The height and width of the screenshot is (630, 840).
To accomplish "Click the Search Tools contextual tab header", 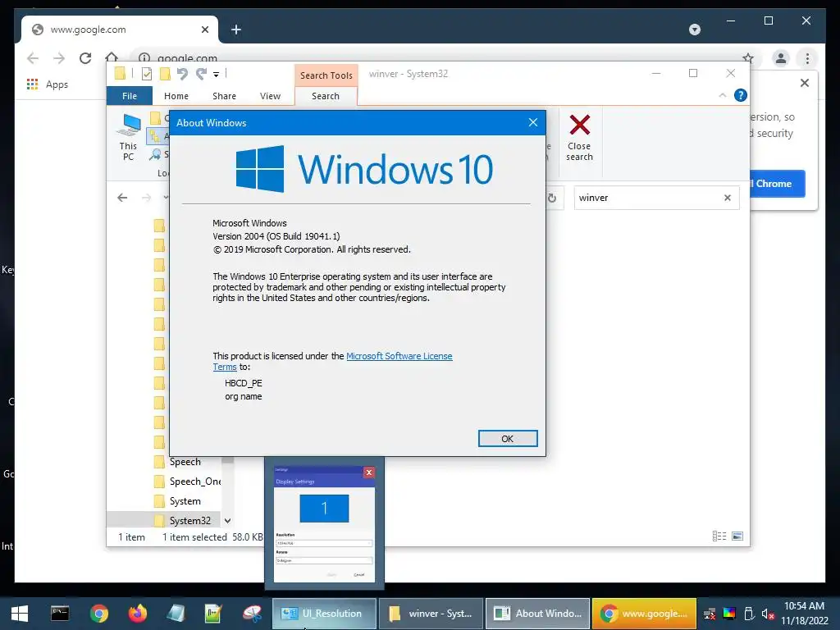I will click(326, 75).
